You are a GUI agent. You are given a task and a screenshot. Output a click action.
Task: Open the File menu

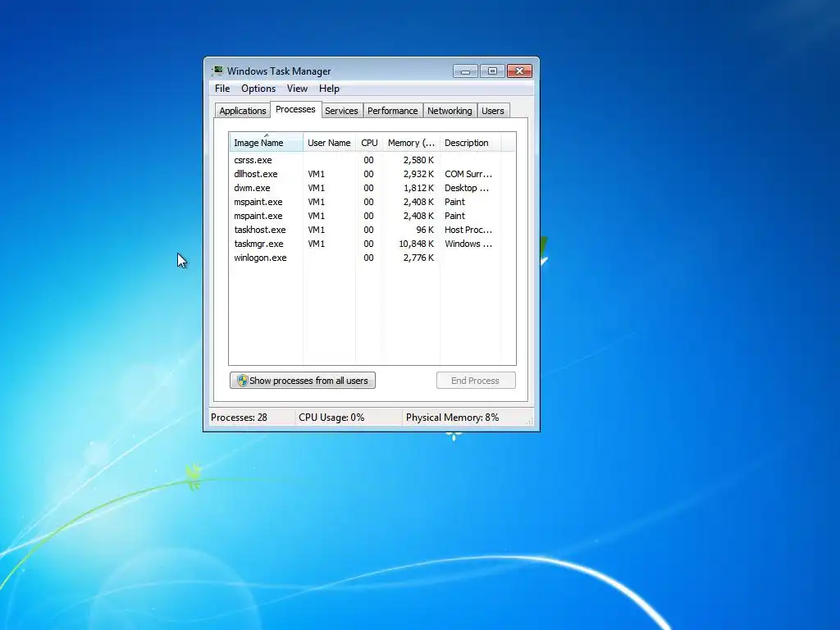pos(221,89)
